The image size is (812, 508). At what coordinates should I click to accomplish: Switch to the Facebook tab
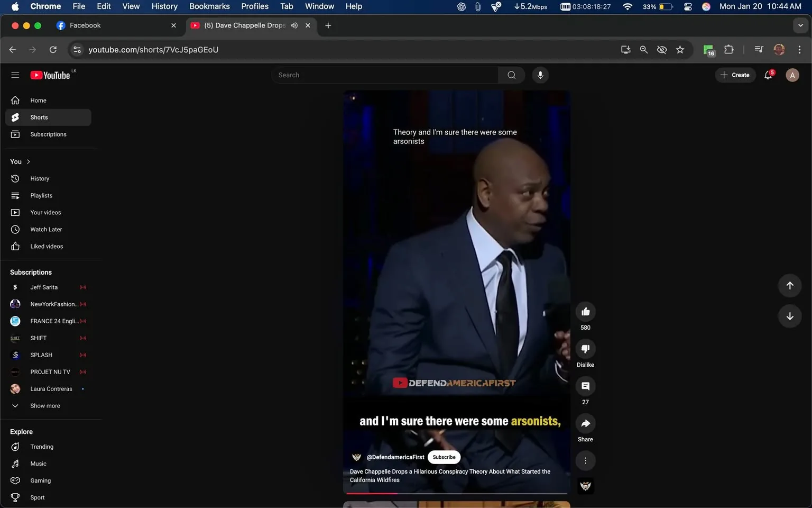pyautogui.click(x=85, y=25)
